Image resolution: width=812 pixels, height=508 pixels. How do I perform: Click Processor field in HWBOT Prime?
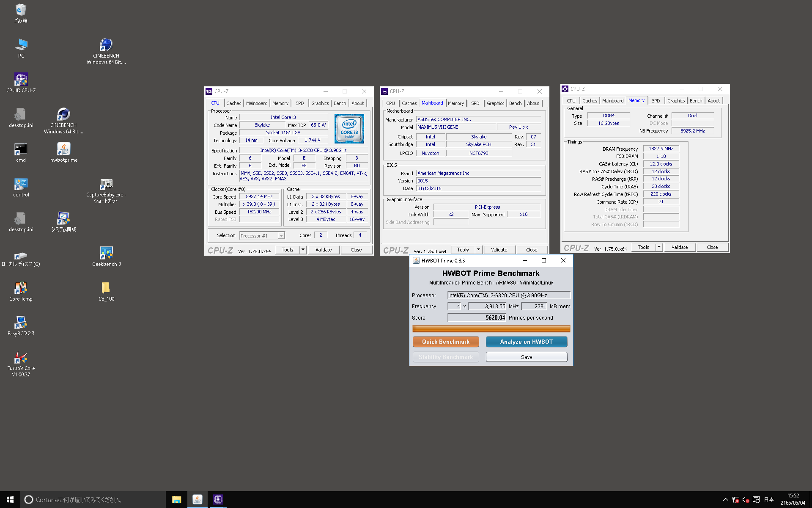point(509,295)
